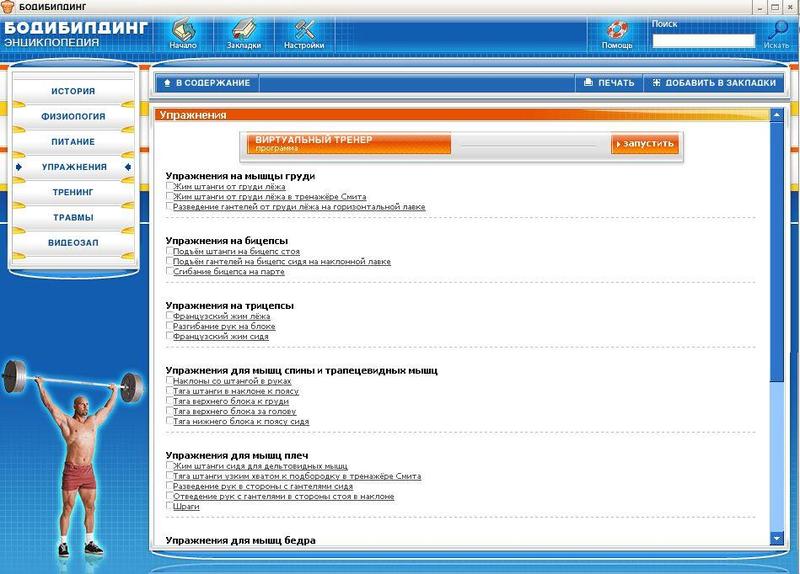Open link Подъём штанги на бицепс стоя
Image resolution: width=800 pixels, height=574 pixels.
[x=236, y=252]
